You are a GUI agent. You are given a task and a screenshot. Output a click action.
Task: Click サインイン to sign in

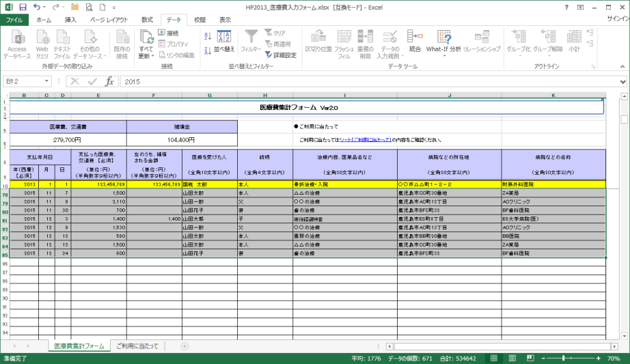tap(618, 20)
